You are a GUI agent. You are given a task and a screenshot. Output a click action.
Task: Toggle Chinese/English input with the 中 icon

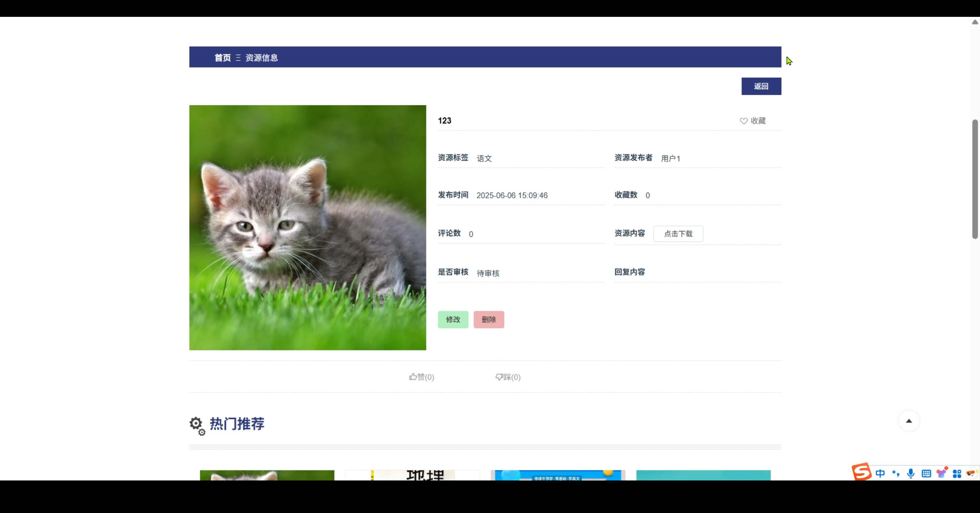pos(880,473)
